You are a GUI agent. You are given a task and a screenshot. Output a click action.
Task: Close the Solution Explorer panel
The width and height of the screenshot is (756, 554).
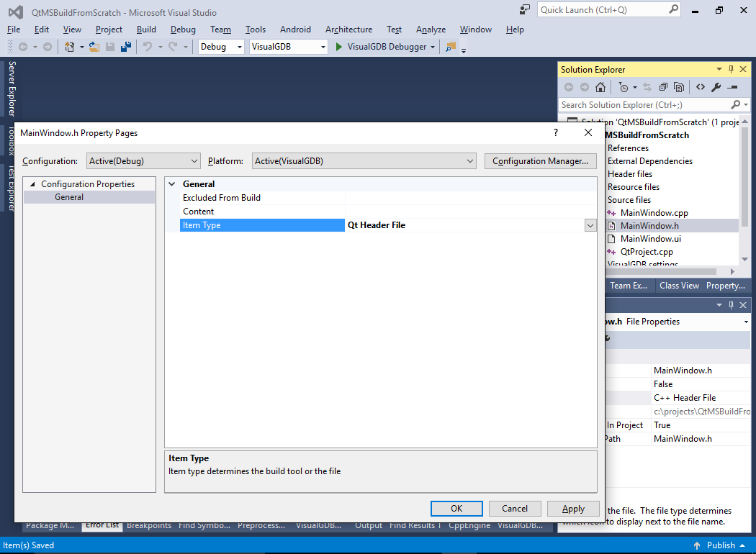coord(743,69)
